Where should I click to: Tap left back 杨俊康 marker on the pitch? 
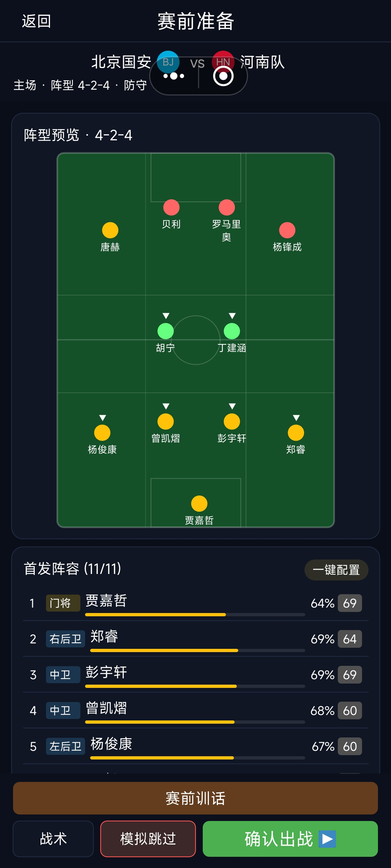[x=102, y=433]
